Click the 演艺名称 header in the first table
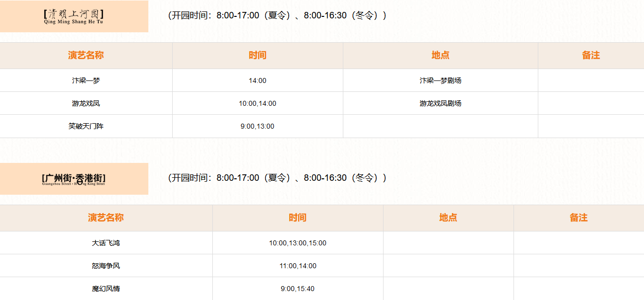Image resolution: width=644 pixels, height=300 pixels. 86,55
